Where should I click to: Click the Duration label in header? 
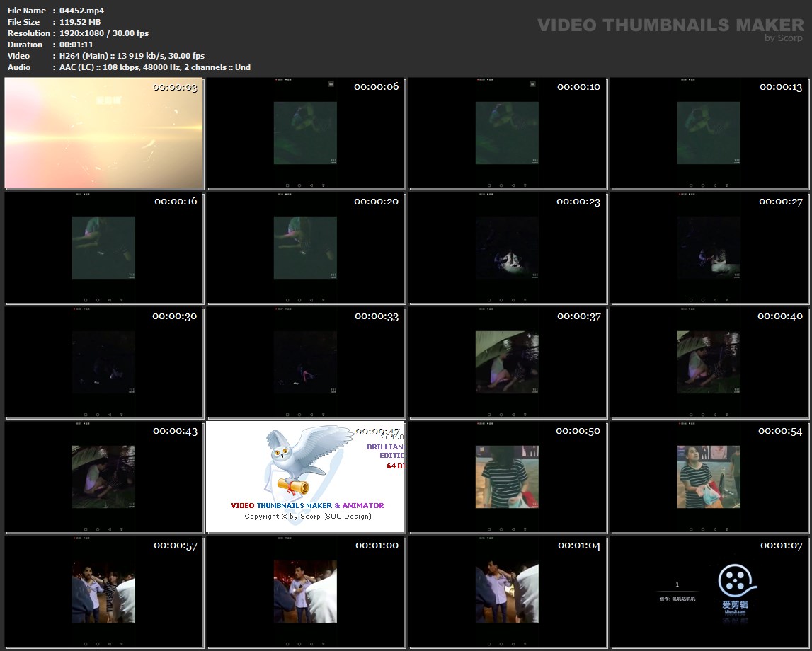25,45
